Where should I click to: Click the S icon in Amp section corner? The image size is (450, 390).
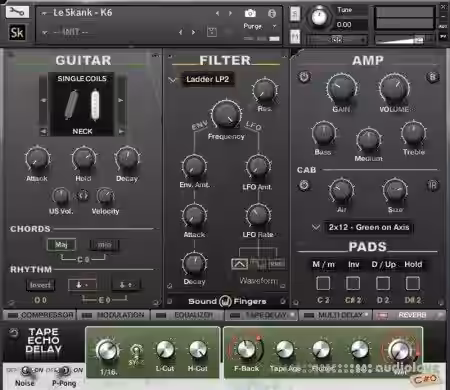(x=432, y=77)
